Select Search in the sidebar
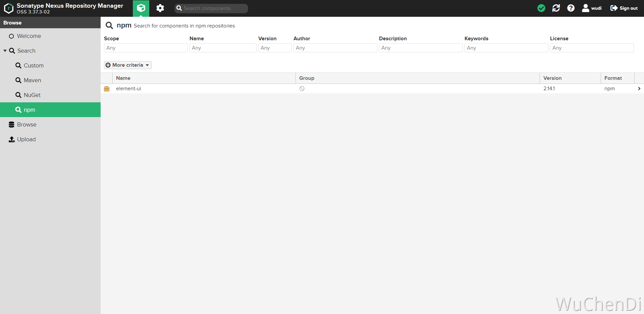Image resolution: width=644 pixels, height=314 pixels. 50,51
